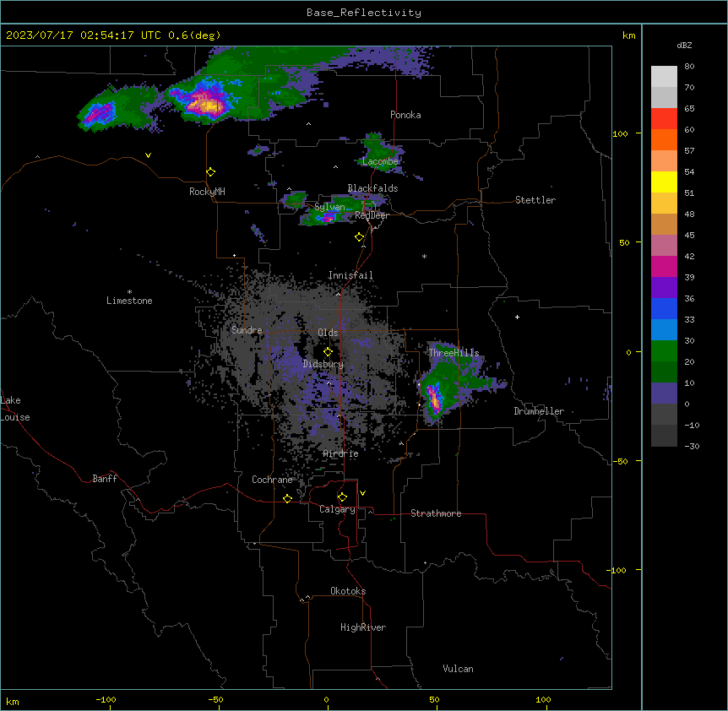
Task: Click the light gray 70-80 dBZ swatch
Action: 664,77
